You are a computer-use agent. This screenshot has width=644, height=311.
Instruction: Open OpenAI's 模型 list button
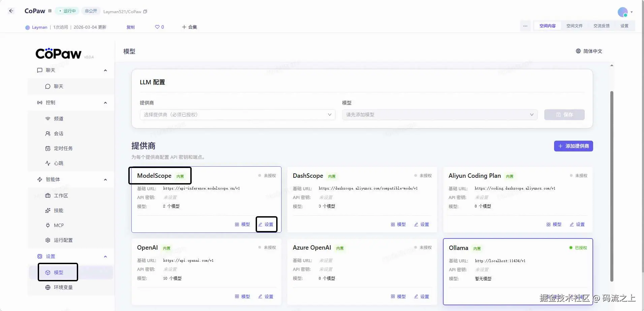click(x=243, y=297)
